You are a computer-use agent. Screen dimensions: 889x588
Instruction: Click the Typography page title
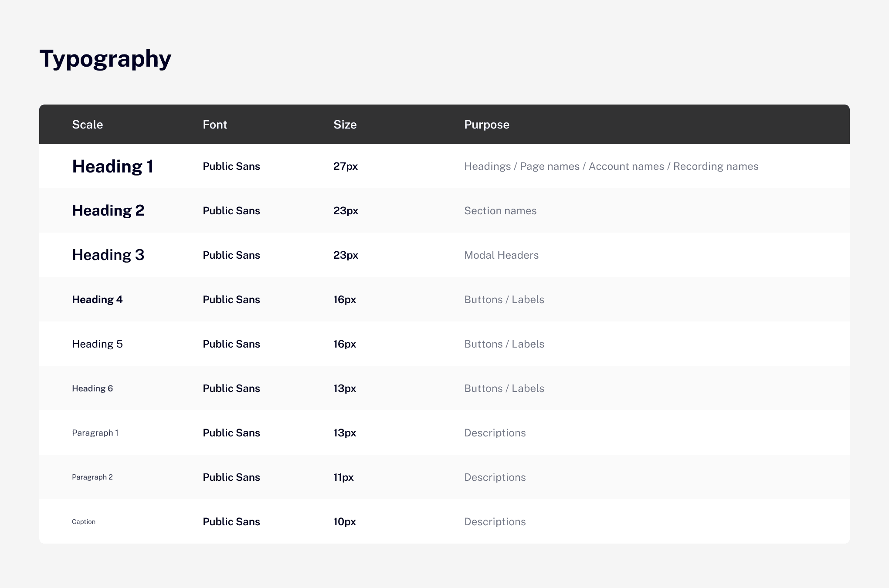coord(105,59)
